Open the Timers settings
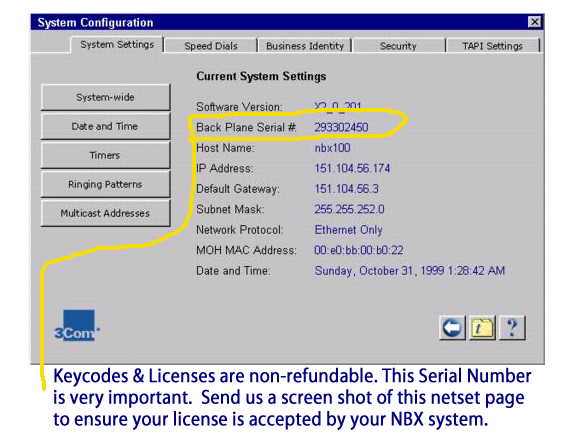Viewport: 576px width, 432px height. pyautogui.click(x=105, y=155)
